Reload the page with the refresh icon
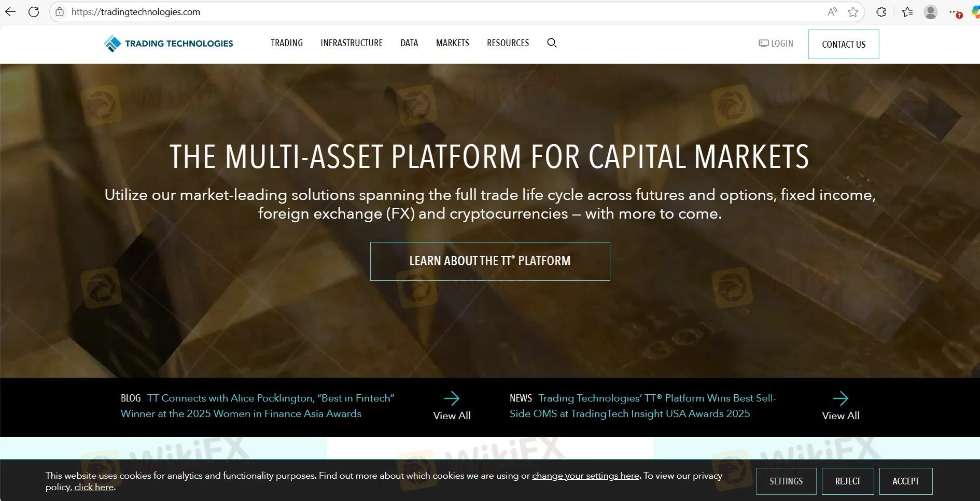Image resolution: width=980 pixels, height=501 pixels. click(34, 11)
